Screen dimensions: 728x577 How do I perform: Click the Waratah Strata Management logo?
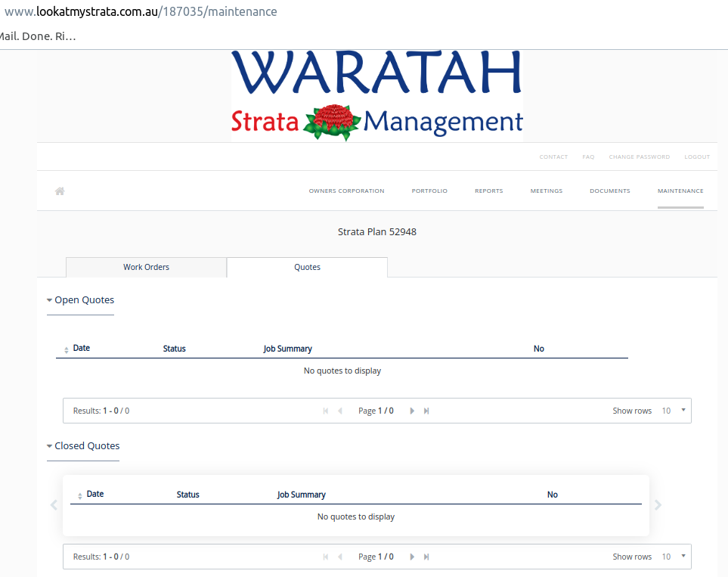pos(377,96)
